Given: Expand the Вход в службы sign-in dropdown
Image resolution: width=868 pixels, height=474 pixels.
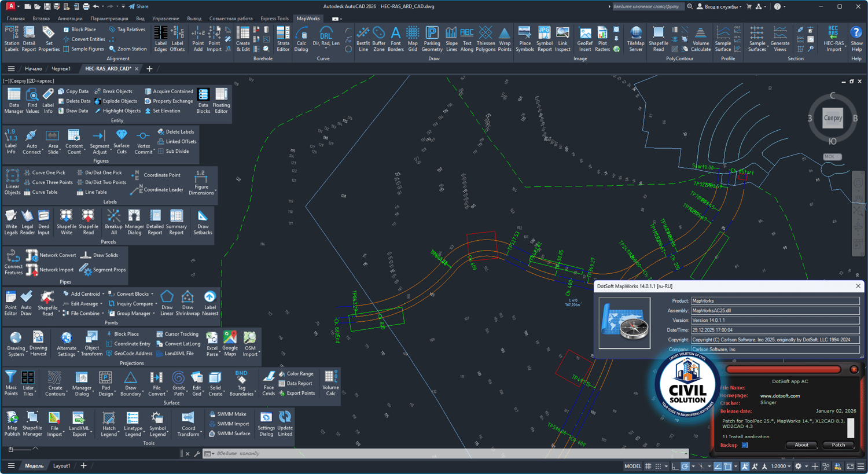Looking at the screenshot, I should pos(720,6).
